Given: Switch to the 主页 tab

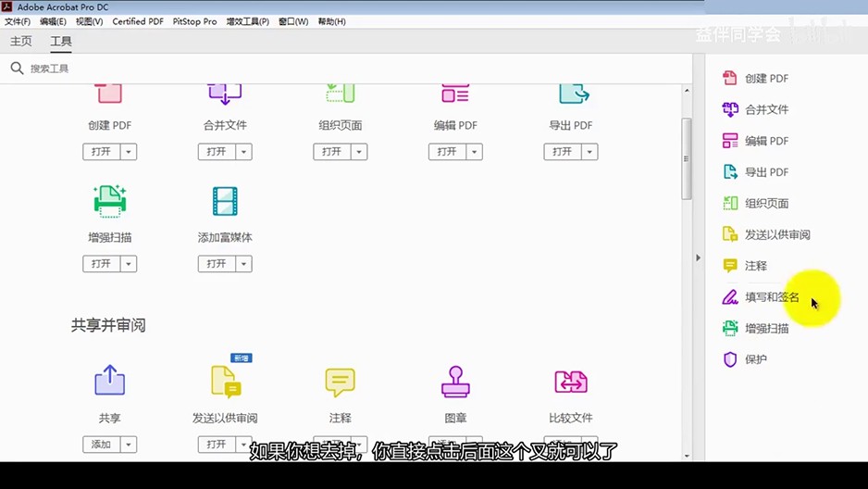Looking at the screenshot, I should point(21,41).
